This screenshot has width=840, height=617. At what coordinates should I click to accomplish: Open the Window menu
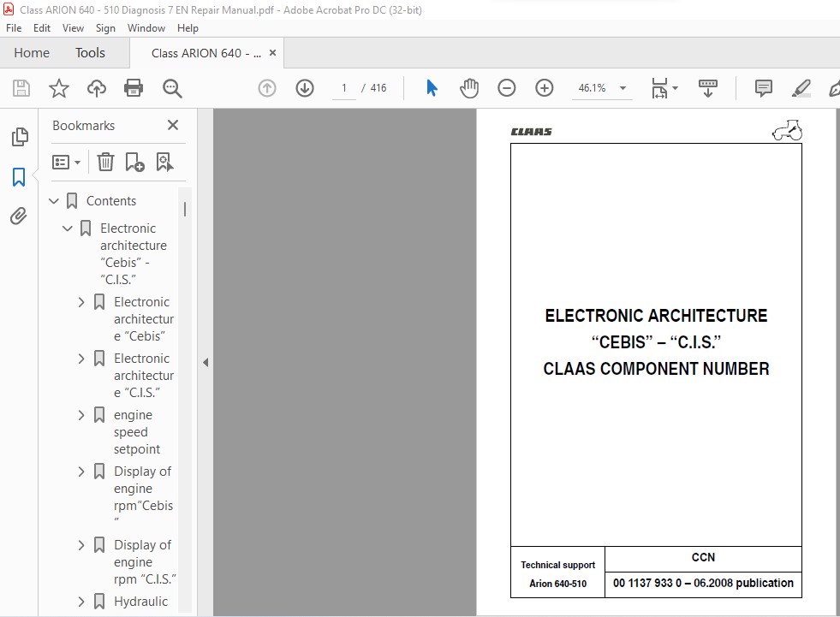146,28
